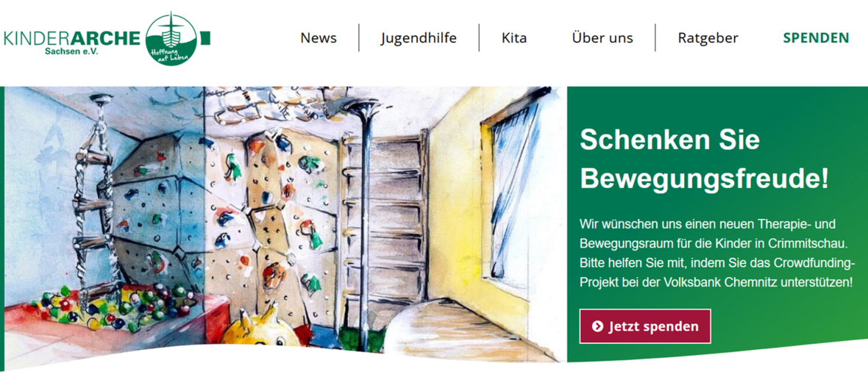Screen dimensions: 868x377
Task: Click the wooden wall bars in the drawing
Action: (x=388, y=232)
